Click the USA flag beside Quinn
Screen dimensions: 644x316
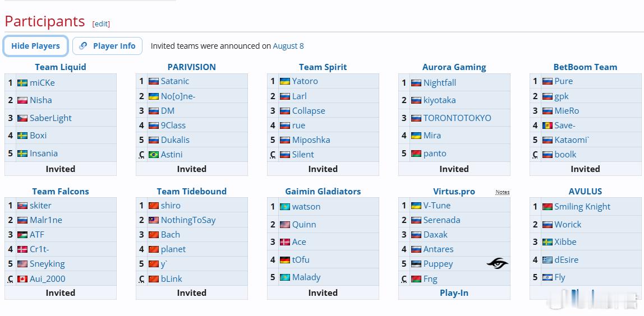(284, 225)
